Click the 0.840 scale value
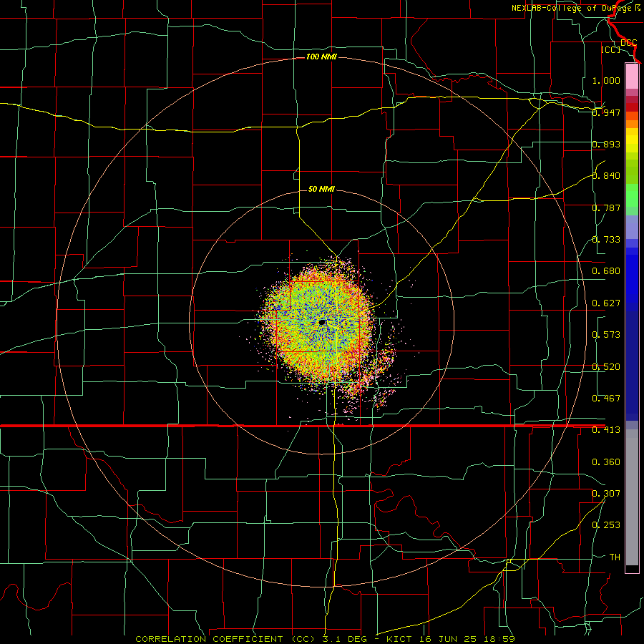644x644 pixels. (x=606, y=176)
